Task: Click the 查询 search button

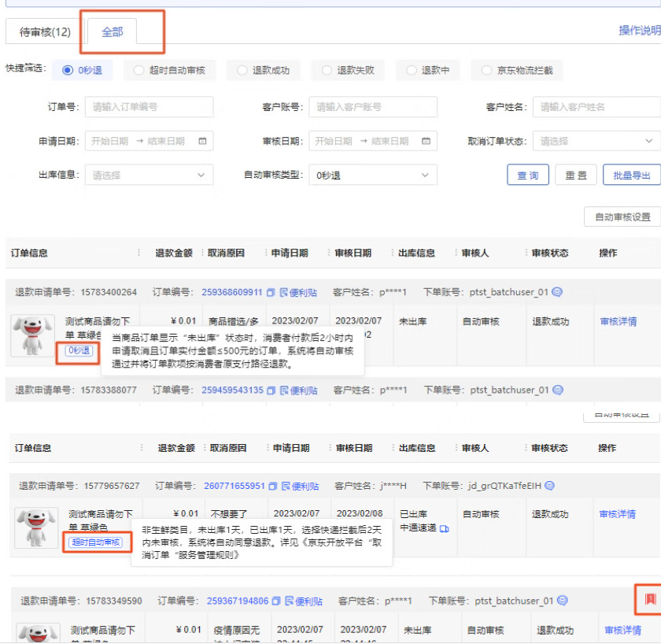Action: 528,175
